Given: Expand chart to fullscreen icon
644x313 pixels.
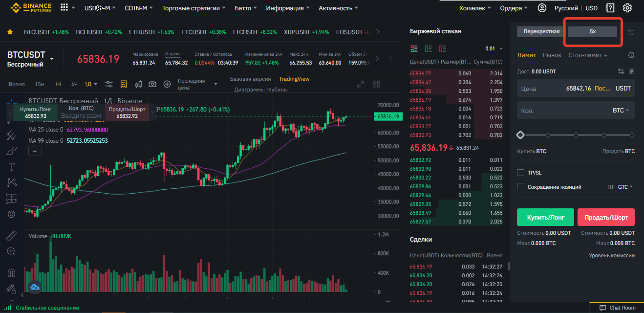Looking at the screenshot, I should pyautogui.click(x=361, y=84).
